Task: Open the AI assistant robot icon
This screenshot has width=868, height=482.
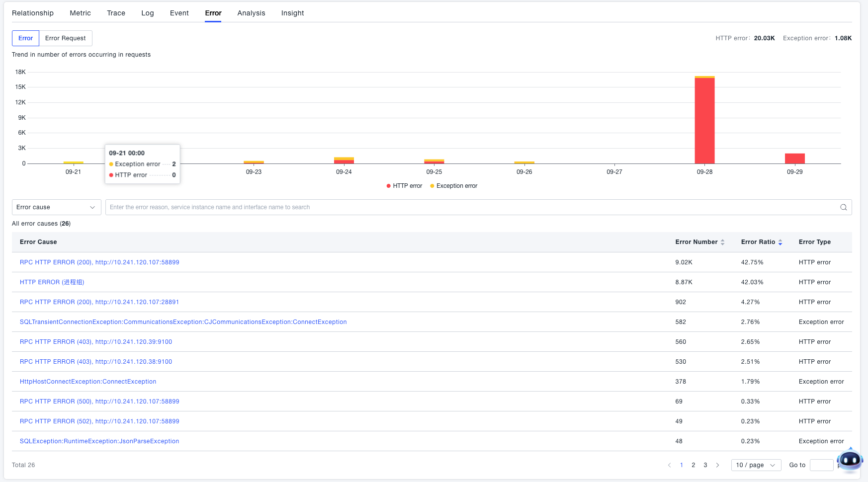Action: click(x=850, y=460)
